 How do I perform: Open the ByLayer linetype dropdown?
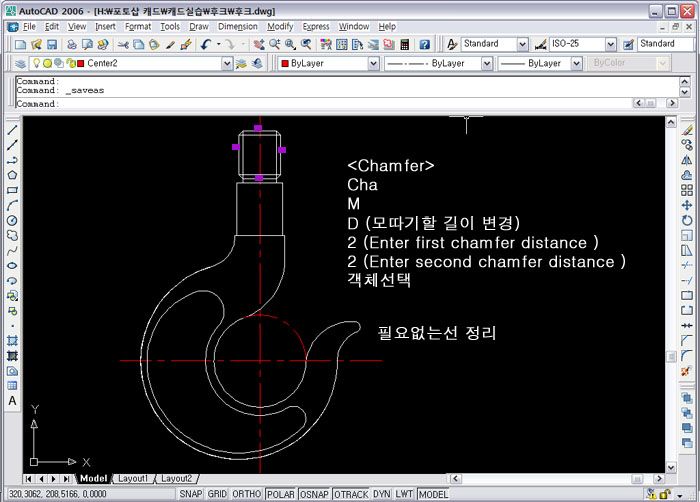(x=487, y=63)
